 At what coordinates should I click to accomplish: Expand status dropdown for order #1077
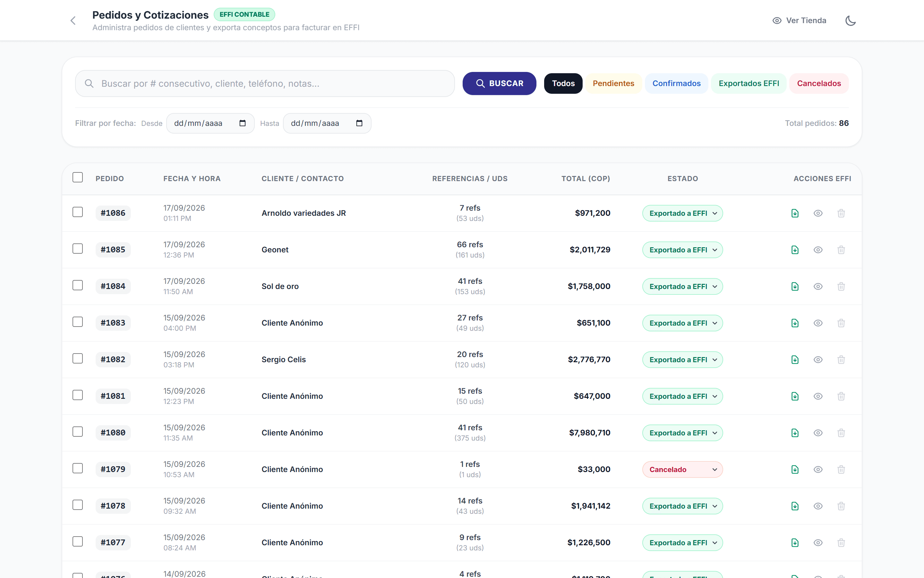coord(682,543)
